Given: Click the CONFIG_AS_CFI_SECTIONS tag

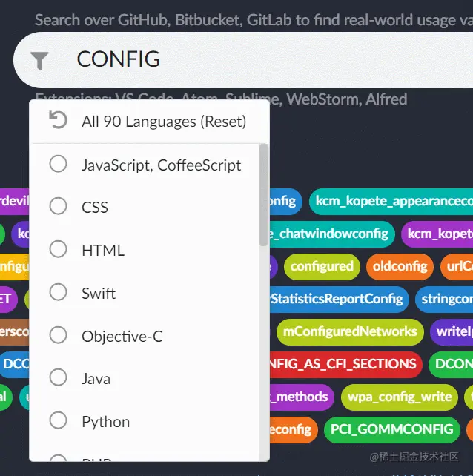Looking at the screenshot, I should click(x=345, y=365).
